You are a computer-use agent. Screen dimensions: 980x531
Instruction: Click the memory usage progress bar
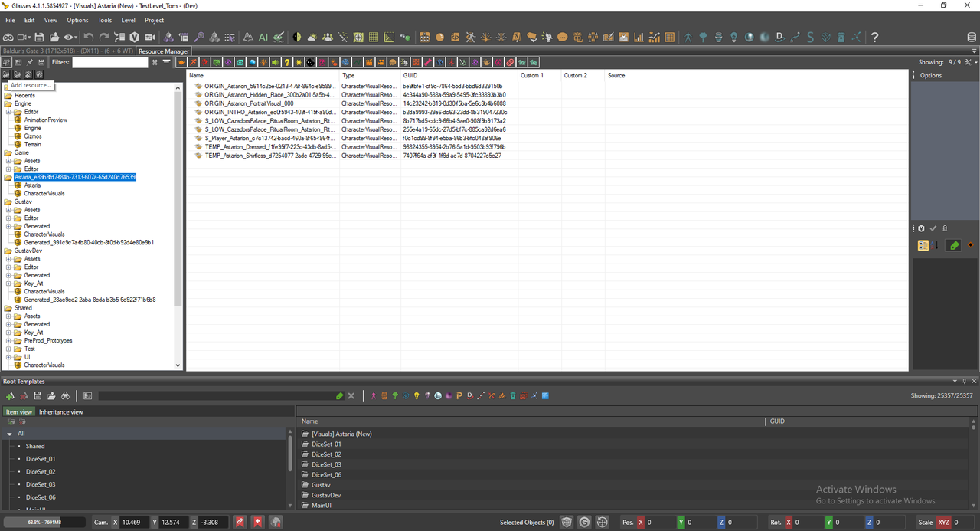coord(46,522)
